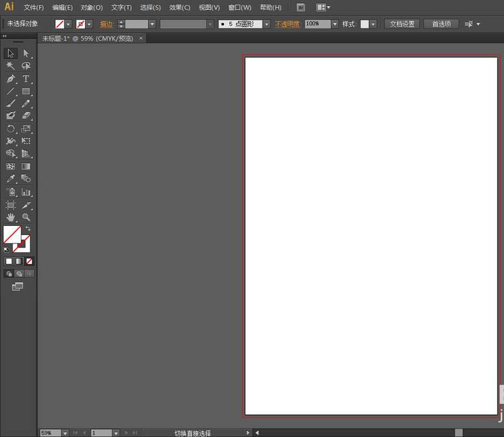This screenshot has height=437, width=504.
Task: Open the 59% zoom level dropdown
Action: pyautogui.click(x=65, y=433)
